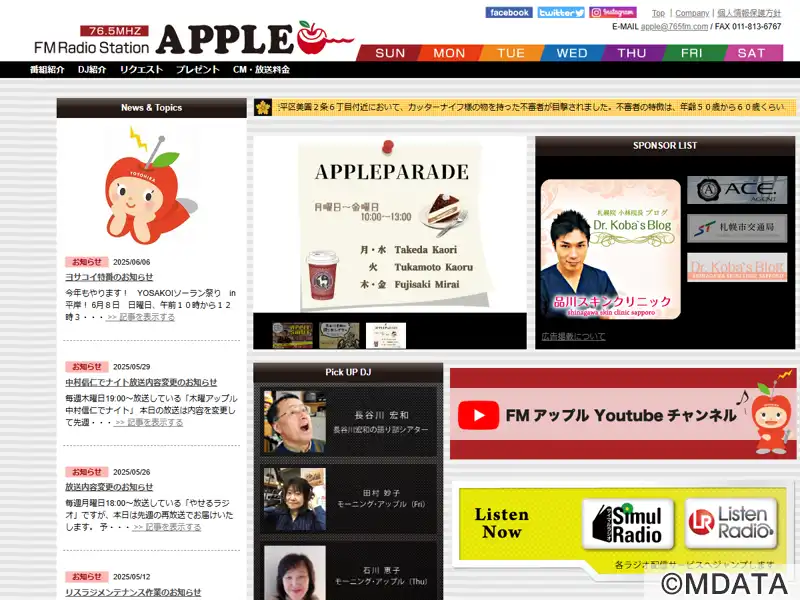Open the リスラジメンテナンス作業のお知らせ article
800x600 pixels.
(133, 592)
